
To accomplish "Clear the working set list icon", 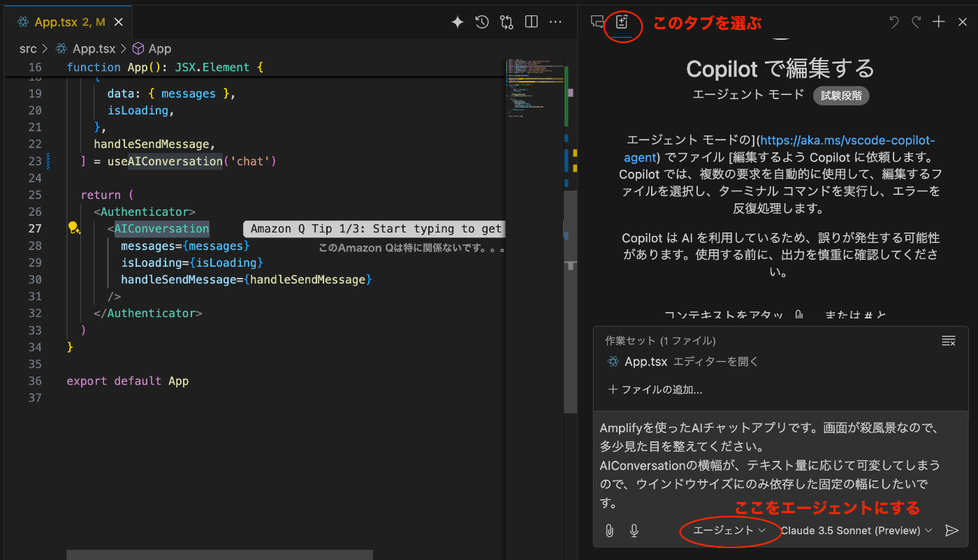I will (x=949, y=341).
